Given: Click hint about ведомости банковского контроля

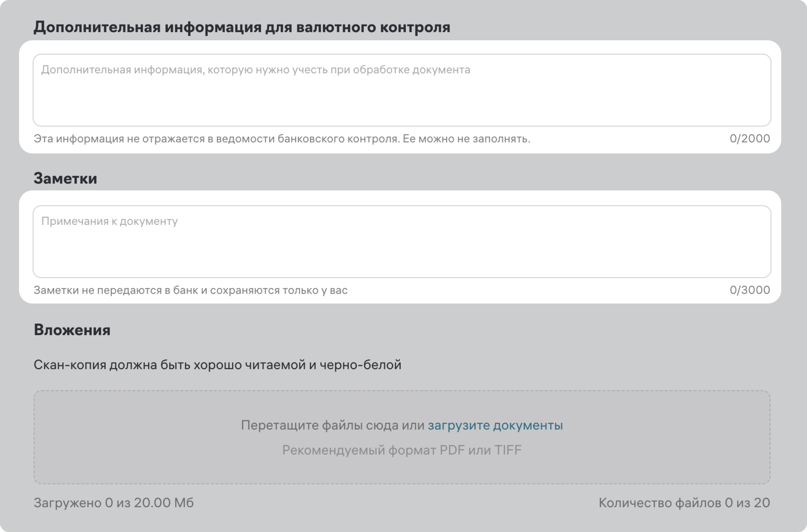Looking at the screenshot, I should (217, 139).
